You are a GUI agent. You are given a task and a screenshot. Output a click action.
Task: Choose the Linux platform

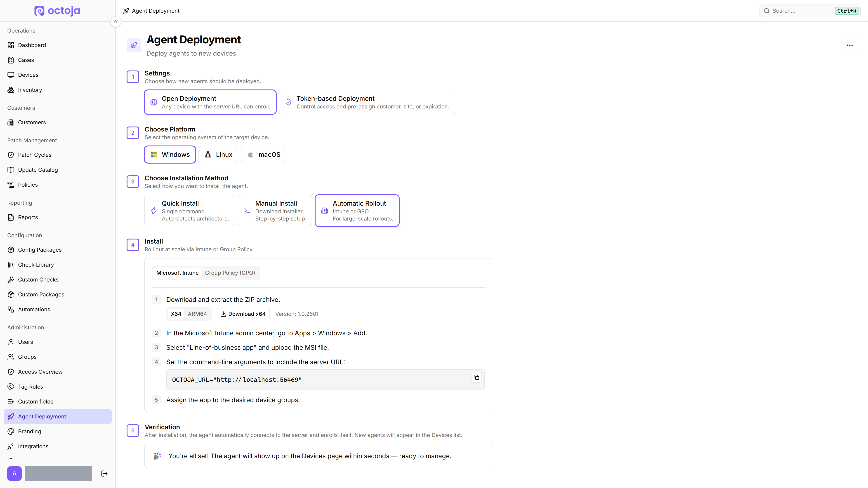(x=218, y=155)
